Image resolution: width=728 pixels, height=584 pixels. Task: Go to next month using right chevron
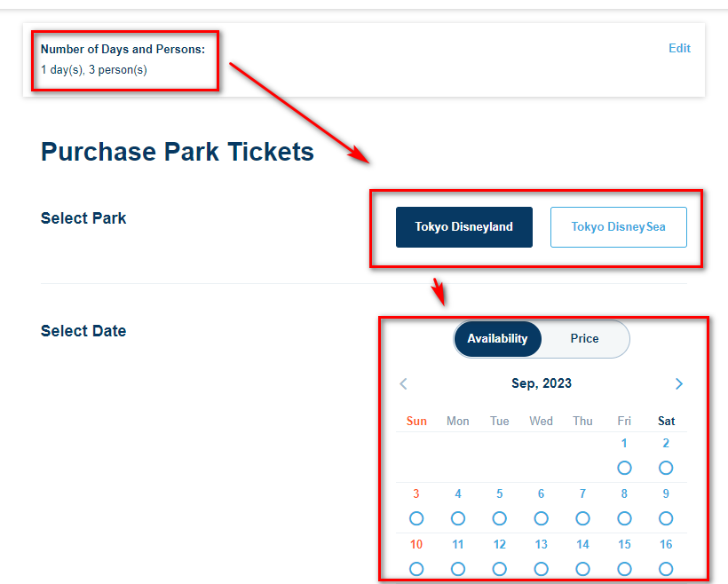click(679, 384)
